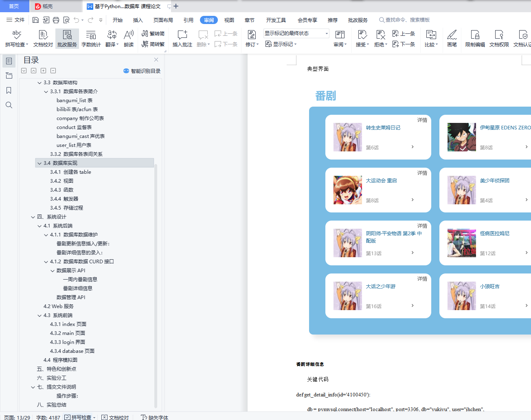531x420 pixels.
Task: Click 接受 to accept revision
Action: (362, 39)
